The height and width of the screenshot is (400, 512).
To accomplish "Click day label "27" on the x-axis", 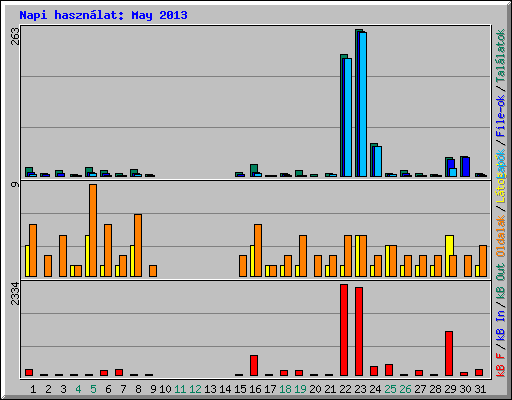I will (x=420, y=389).
